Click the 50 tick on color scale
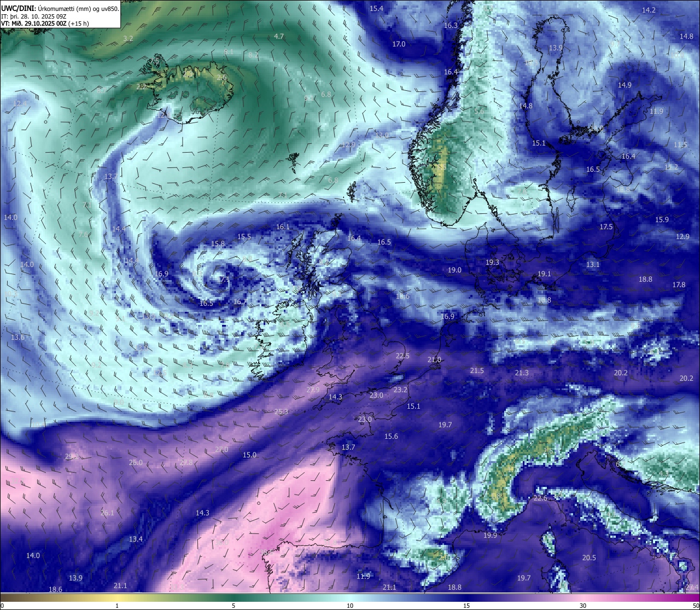The height and width of the screenshot is (610, 700). (x=696, y=605)
